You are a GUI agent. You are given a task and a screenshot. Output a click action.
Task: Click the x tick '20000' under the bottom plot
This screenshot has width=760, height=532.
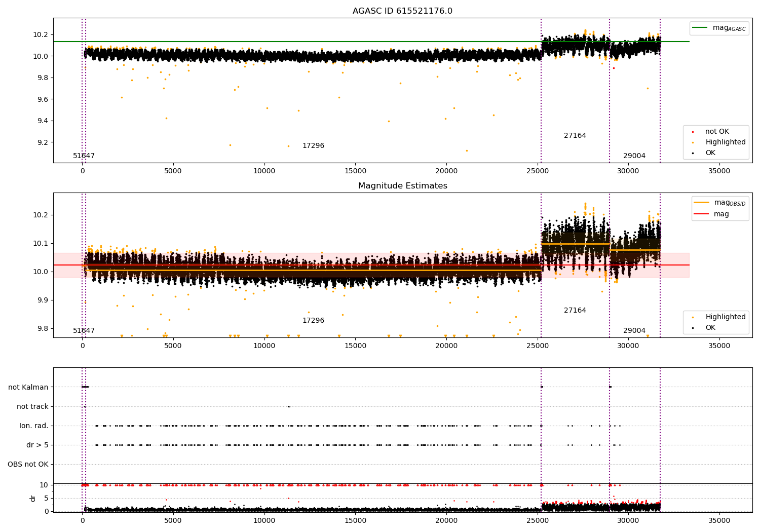[446, 521]
